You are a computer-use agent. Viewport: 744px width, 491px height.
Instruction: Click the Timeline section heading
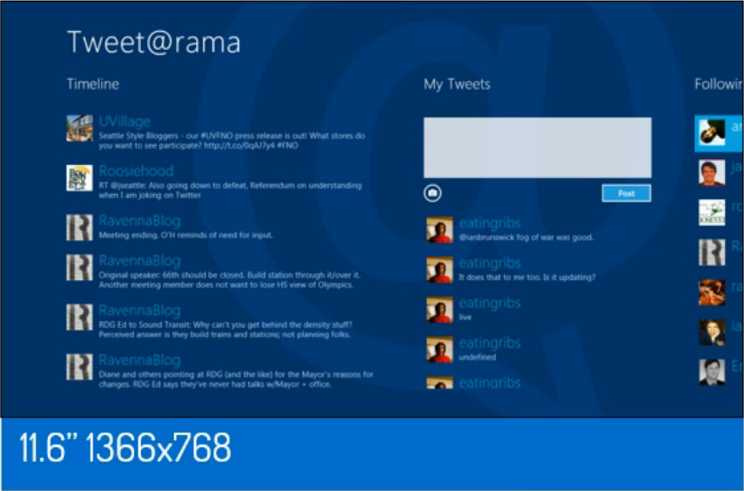click(x=93, y=84)
